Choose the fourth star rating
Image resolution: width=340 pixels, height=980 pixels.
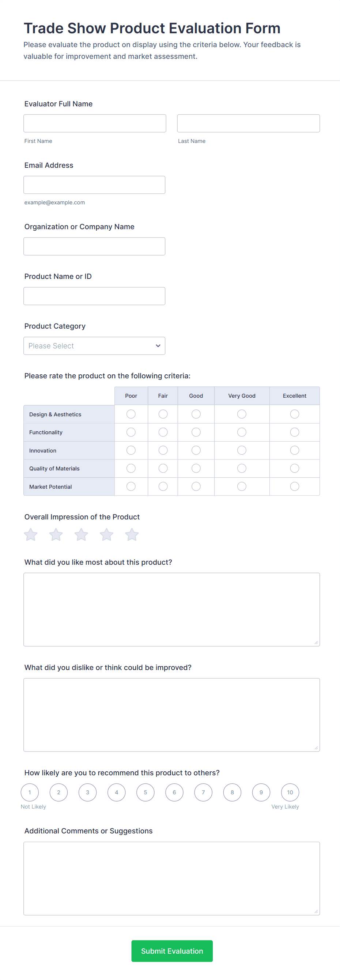106,534
